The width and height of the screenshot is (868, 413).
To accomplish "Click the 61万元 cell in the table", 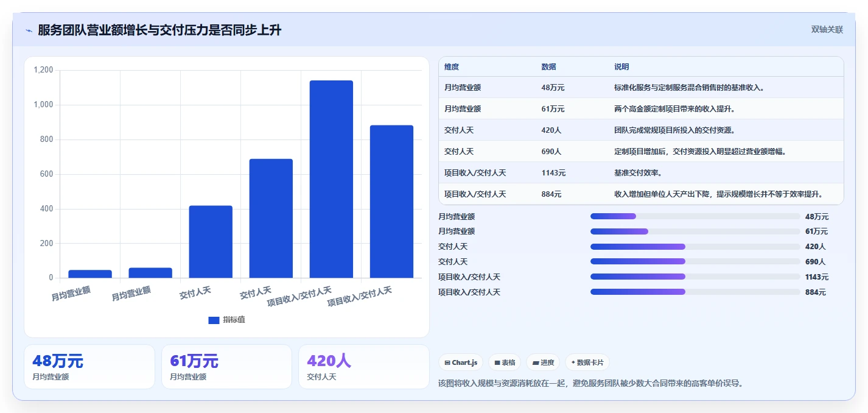I will pos(553,109).
